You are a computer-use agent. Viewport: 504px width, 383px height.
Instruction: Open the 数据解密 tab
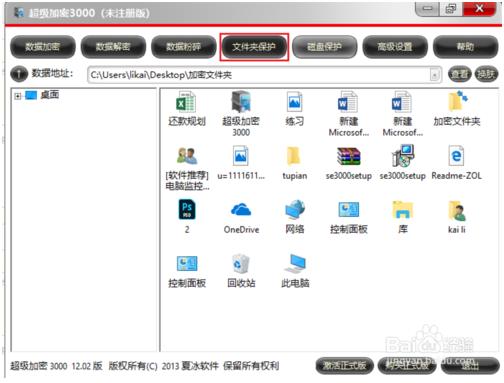113,46
